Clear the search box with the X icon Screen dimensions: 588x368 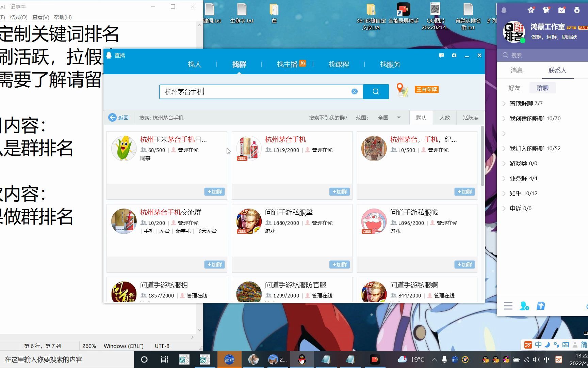click(354, 91)
